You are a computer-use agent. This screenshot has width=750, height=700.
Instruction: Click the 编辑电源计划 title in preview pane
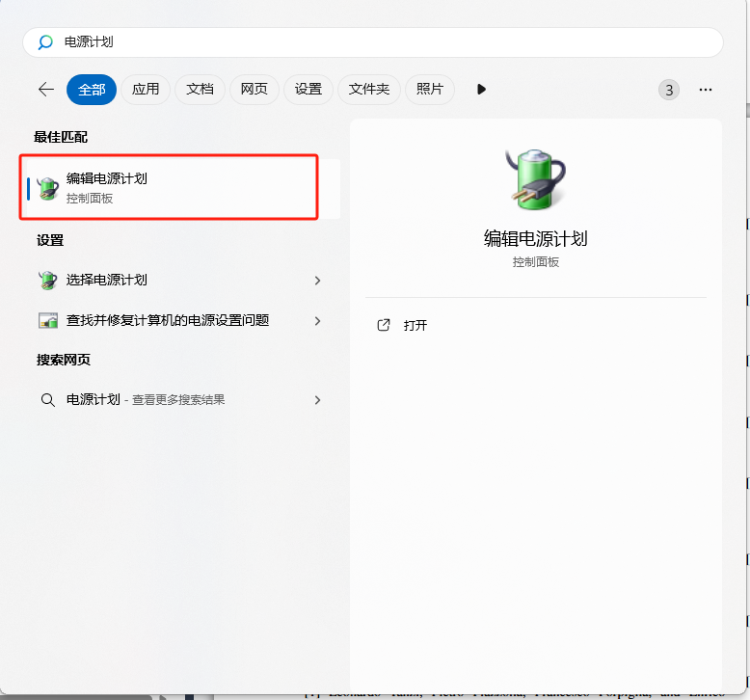point(535,239)
